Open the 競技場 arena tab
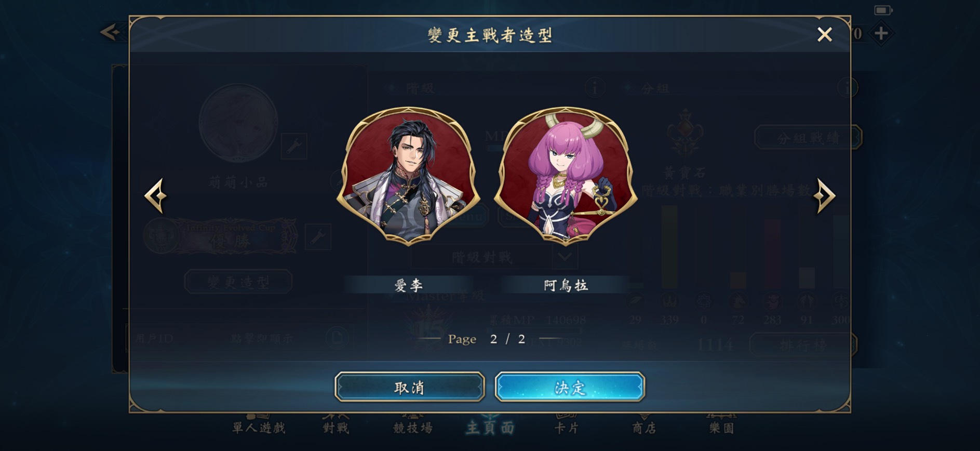The image size is (980, 451). (413, 427)
